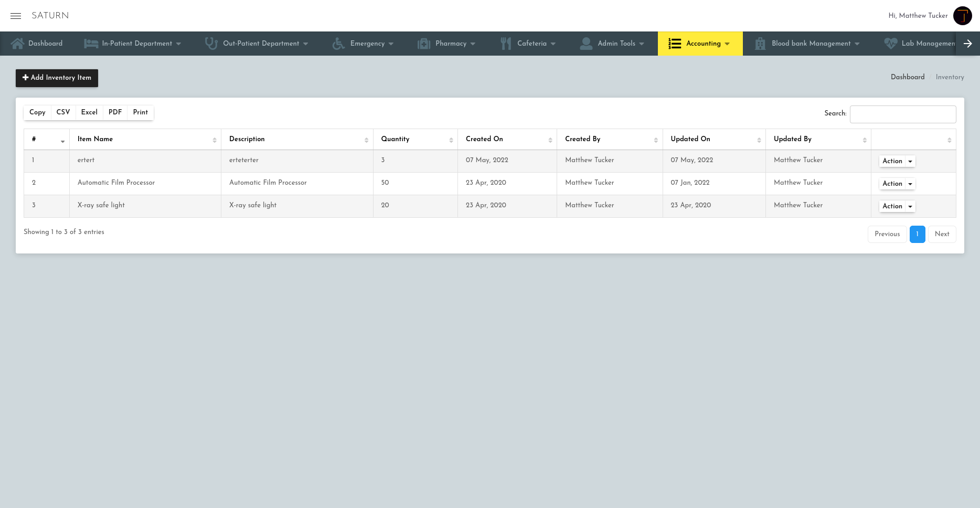Screen dimensions: 980x508
Task: Click the Emergency wheelchair icon
Action: coord(337,43)
